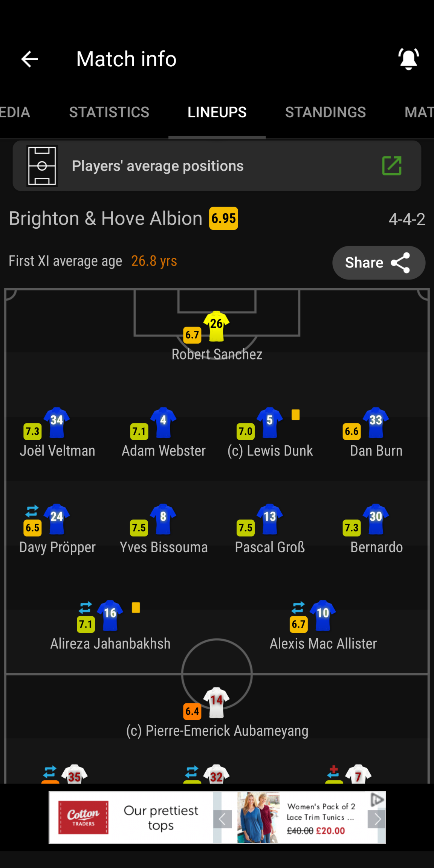Select Robert Sanchez's yellow shirt number 26

[x=216, y=326]
